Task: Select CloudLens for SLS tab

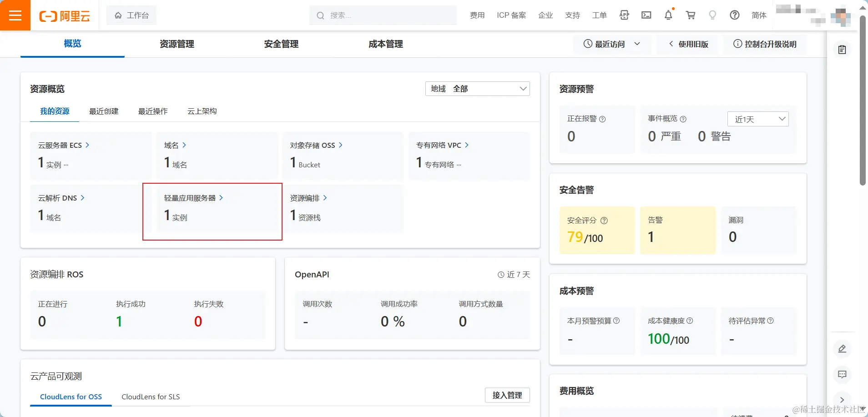Action: click(x=151, y=397)
